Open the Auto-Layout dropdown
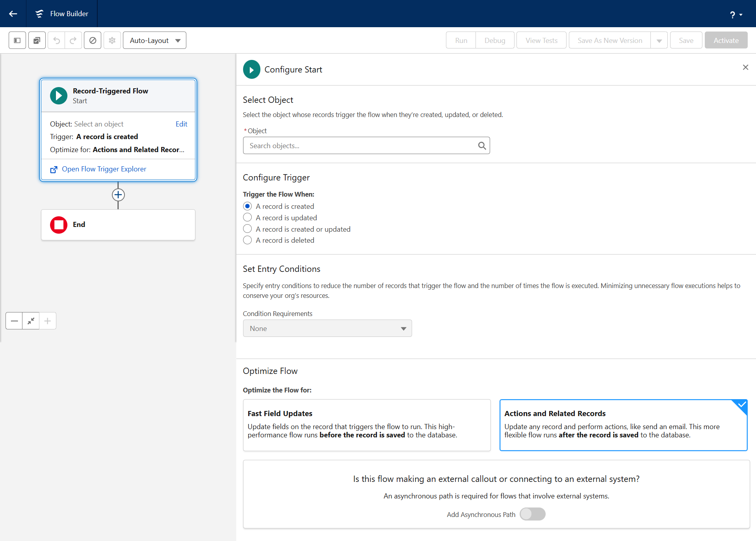This screenshot has width=756, height=541. click(154, 40)
